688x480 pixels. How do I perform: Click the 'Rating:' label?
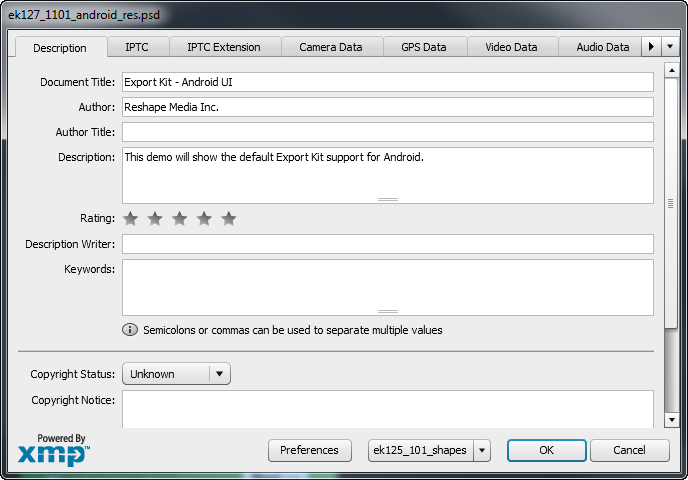pos(97,218)
